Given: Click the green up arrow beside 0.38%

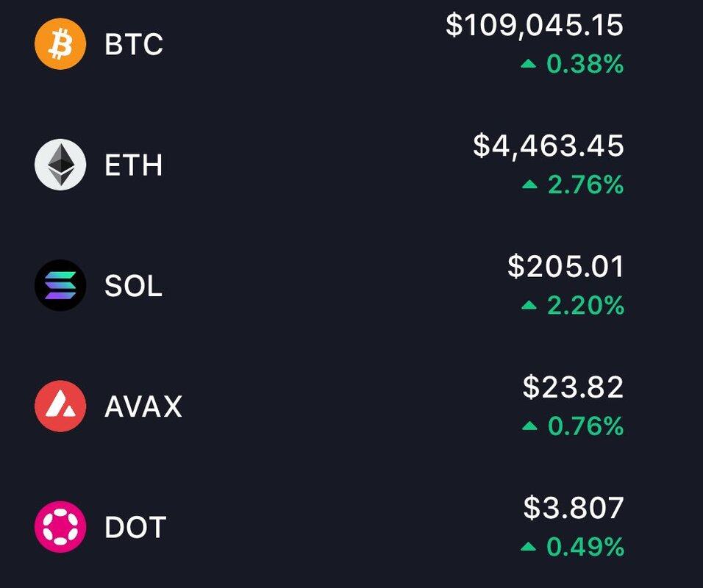Looking at the screenshot, I should tap(529, 64).
